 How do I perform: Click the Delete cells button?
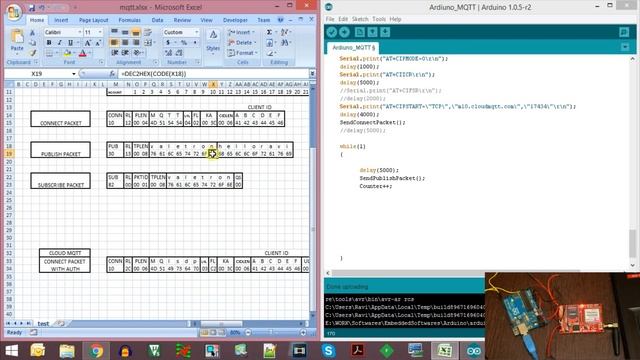click(242, 42)
